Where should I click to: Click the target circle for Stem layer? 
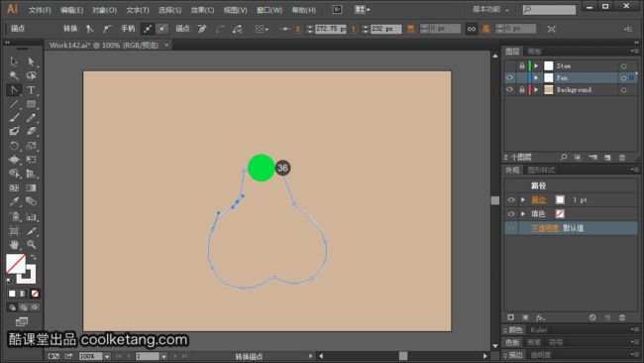pos(623,66)
